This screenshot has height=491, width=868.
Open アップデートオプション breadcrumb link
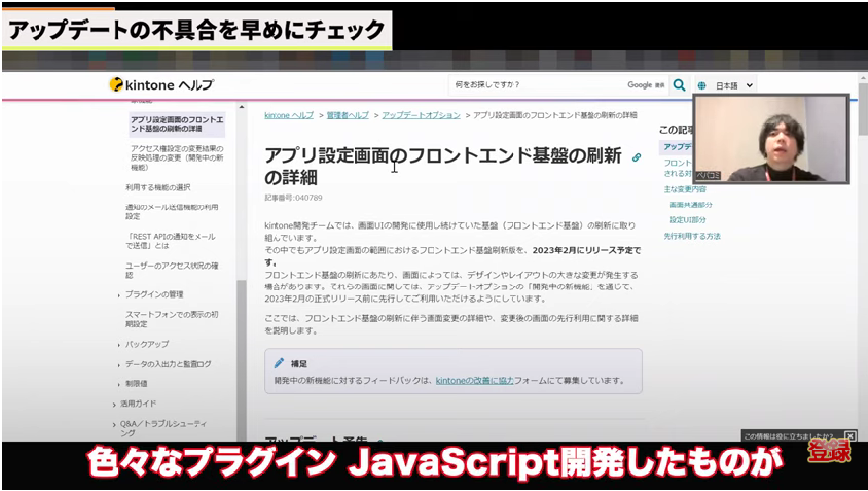[x=421, y=115]
